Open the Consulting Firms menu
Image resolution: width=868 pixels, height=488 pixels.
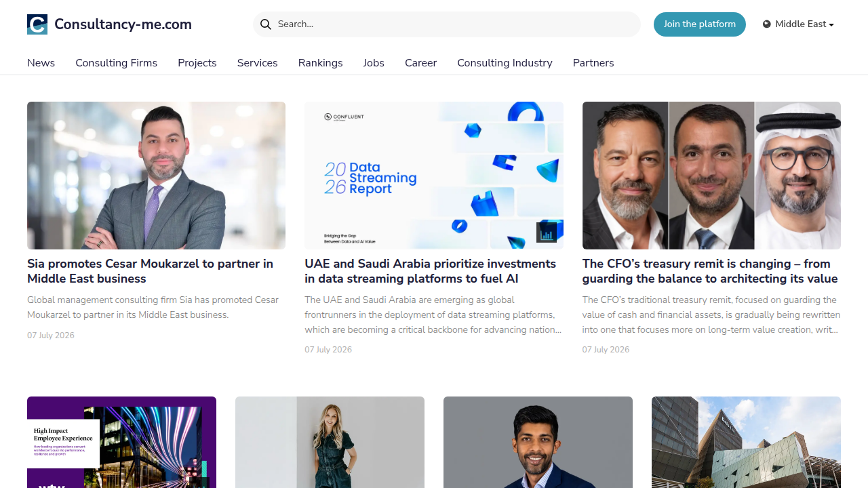[x=117, y=63]
